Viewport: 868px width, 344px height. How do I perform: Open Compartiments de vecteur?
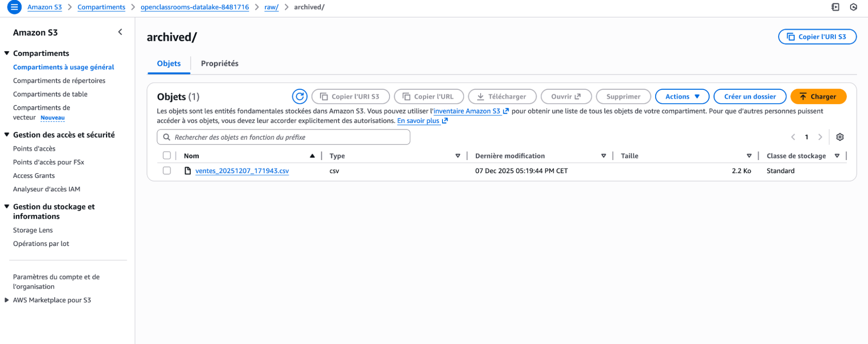tap(41, 112)
